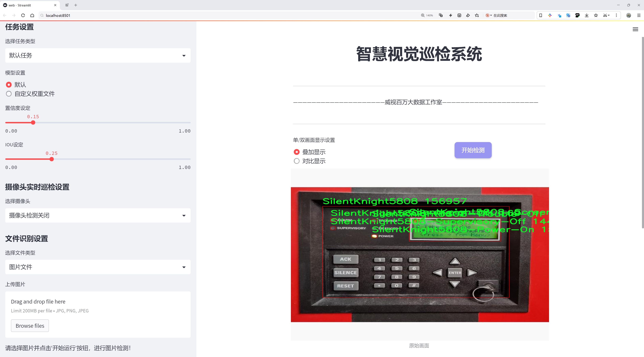Click the 原始画面 image caption

[419, 346]
